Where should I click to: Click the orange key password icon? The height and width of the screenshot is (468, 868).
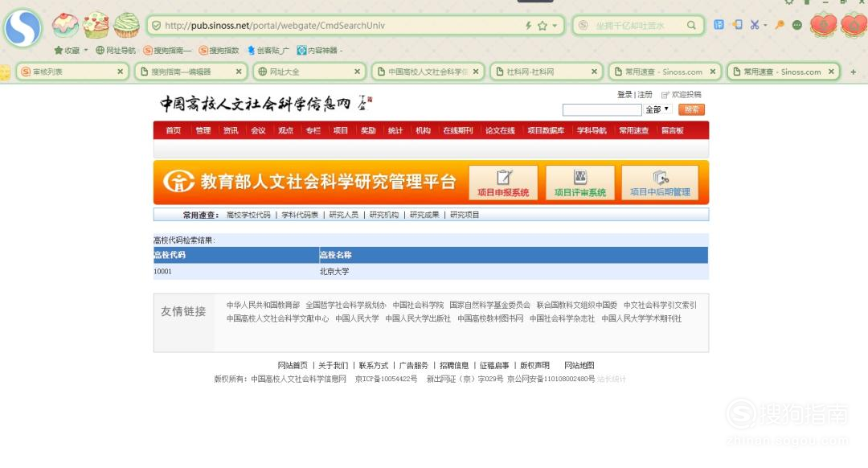780,25
